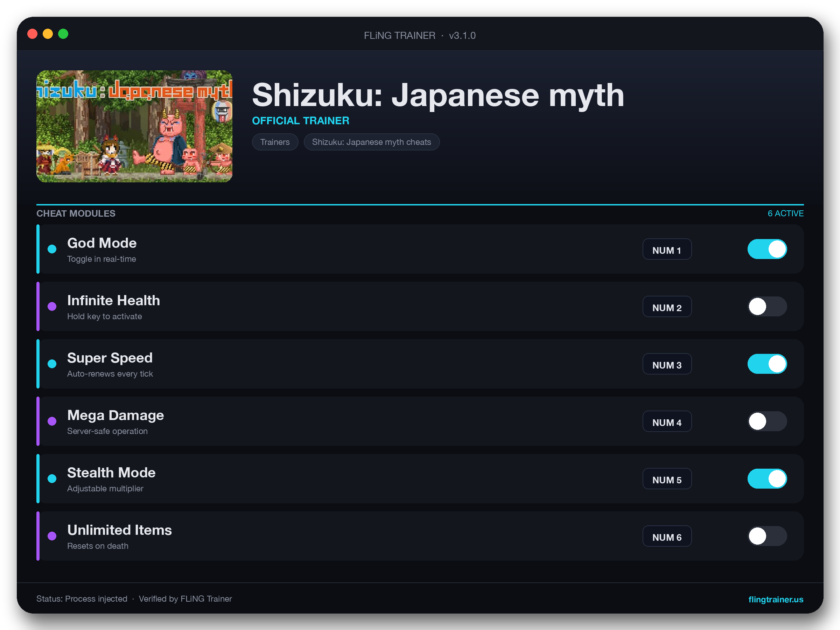Click 'Verified by FLiNG Trainer' text
840x630 pixels.
pos(185,599)
